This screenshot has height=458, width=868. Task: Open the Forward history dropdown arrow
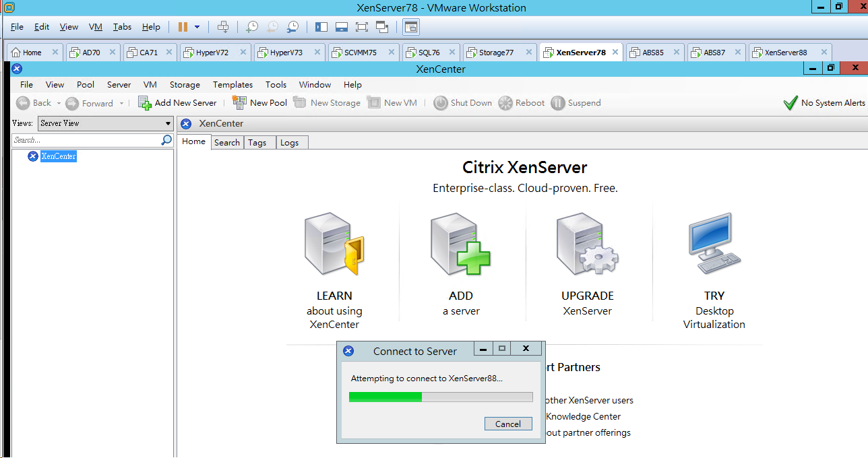point(121,103)
